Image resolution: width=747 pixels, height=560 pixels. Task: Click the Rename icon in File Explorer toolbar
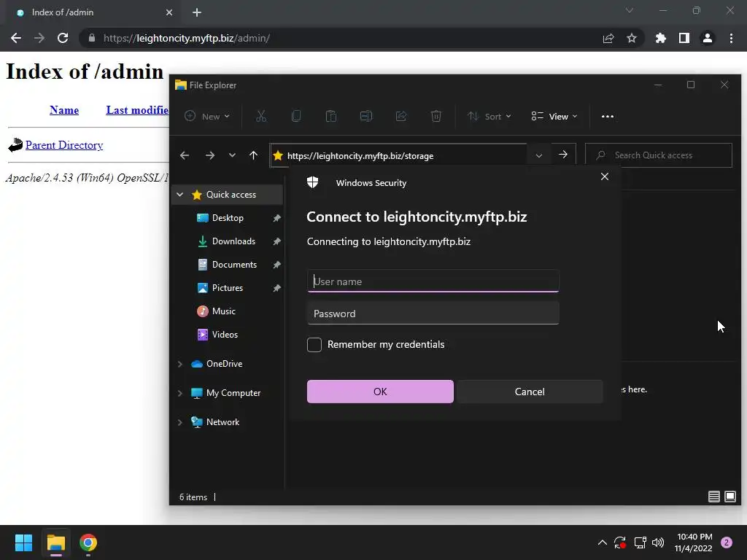pyautogui.click(x=366, y=116)
